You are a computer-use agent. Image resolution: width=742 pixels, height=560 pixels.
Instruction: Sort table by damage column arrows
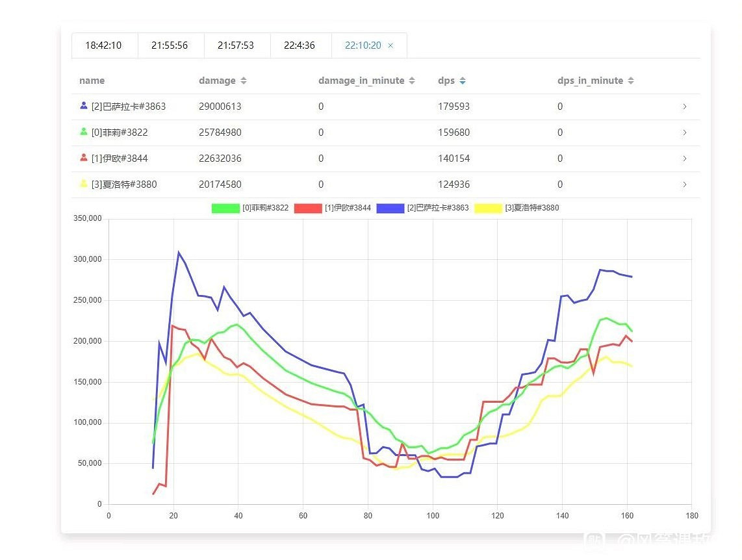click(244, 81)
